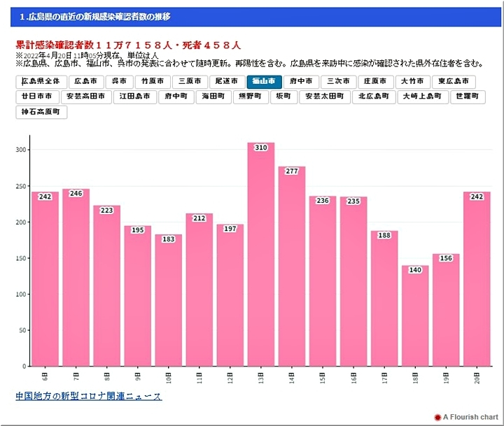Choose the 安芸高田市 filter

pos(85,97)
